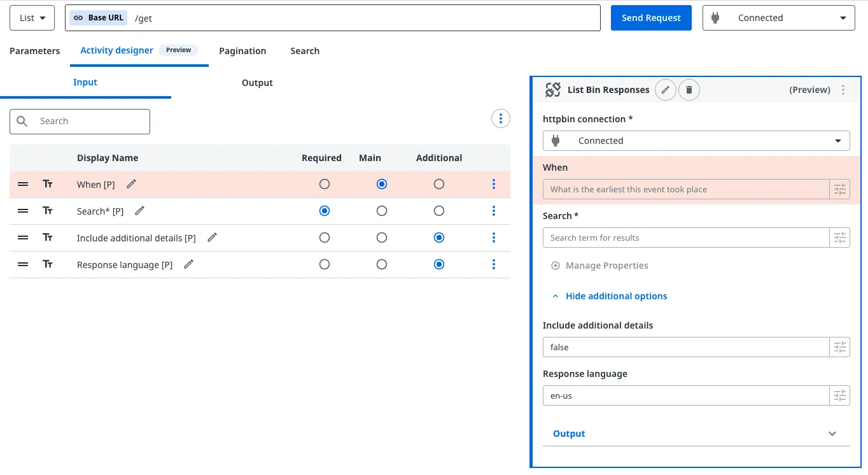Click the circled three-dot menu above the table

click(501, 118)
